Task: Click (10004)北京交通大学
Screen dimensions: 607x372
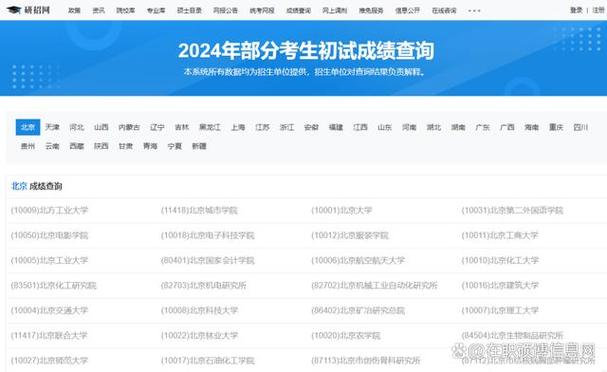Action: click(x=50, y=310)
